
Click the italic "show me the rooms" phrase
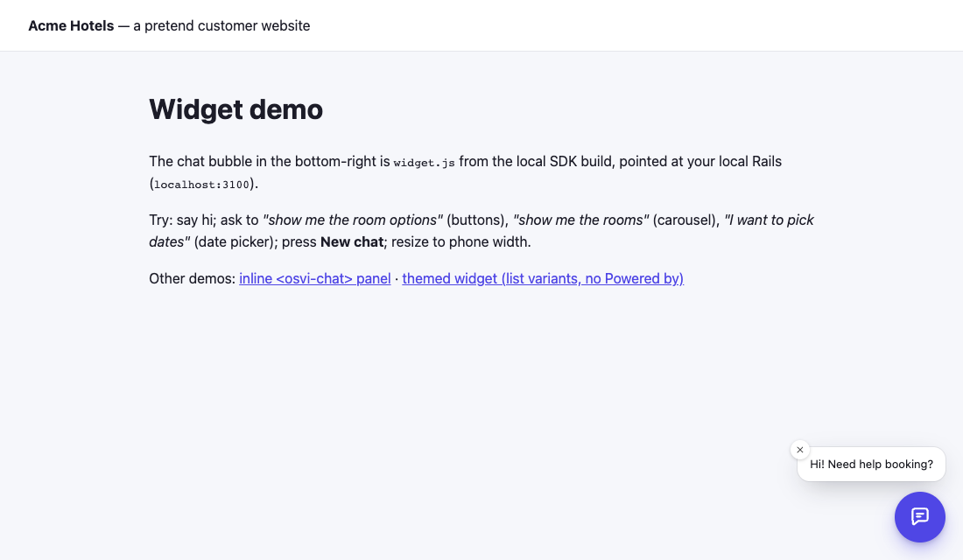click(580, 220)
